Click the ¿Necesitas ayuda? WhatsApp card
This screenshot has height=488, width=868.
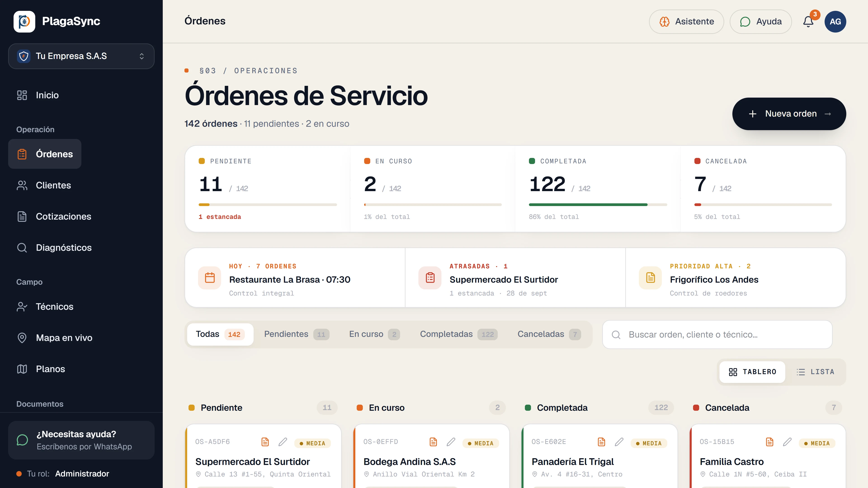point(81,440)
